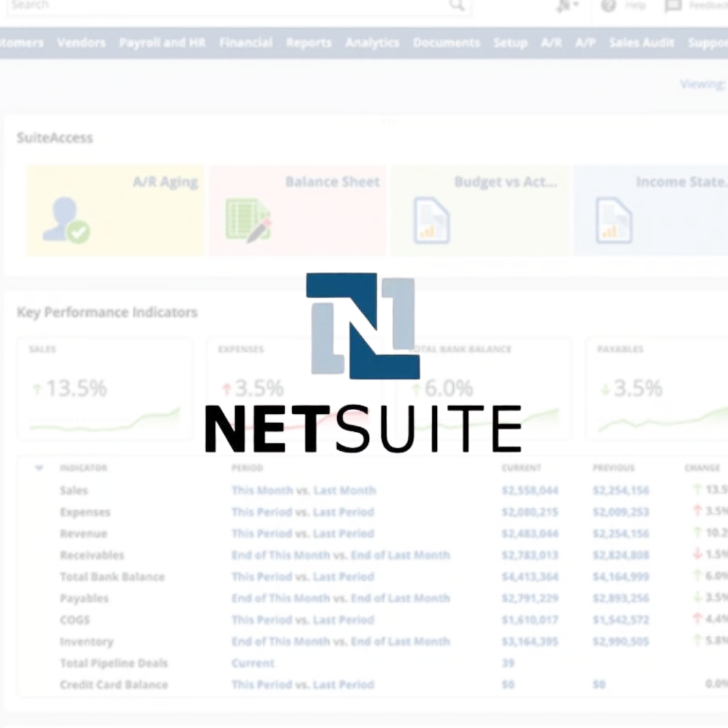Open the Documents menu

click(447, 42)
